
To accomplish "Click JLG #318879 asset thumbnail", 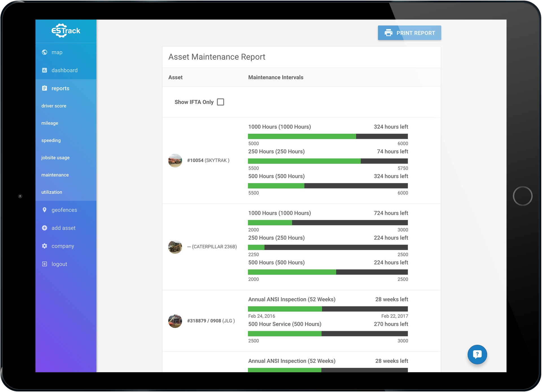I will [175, 321].
